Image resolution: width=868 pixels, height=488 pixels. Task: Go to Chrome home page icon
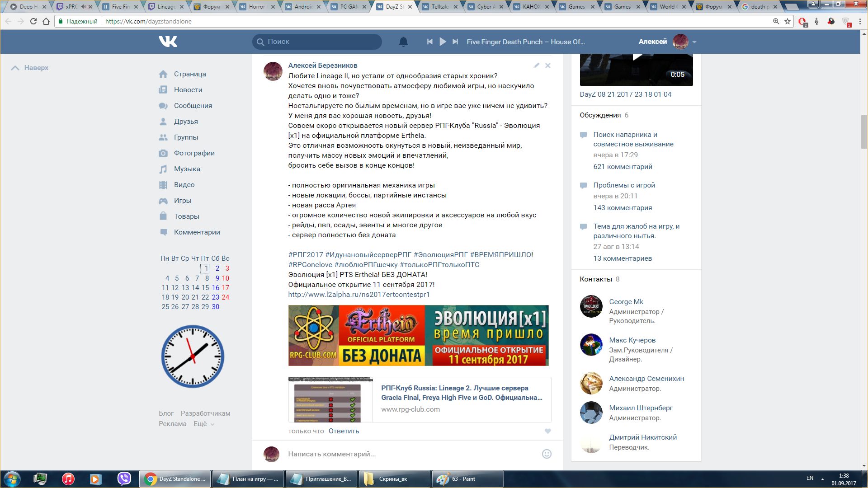(x=46, y=21)
